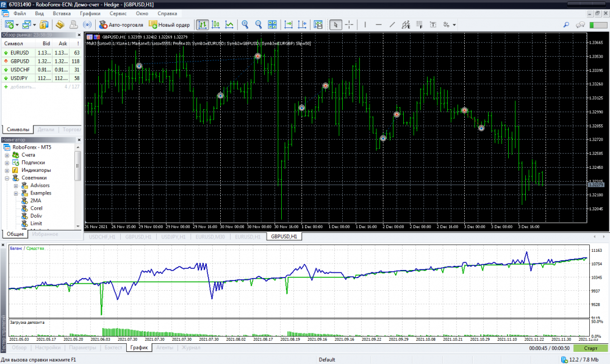Select the vertical line drawing tool

[x=365, y=25]
